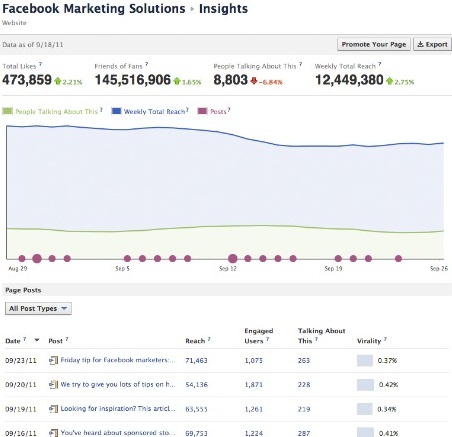Viewport: 452px width, 437px height.
Task: Click the help icon beside the Posts legend
Action: (229, 109)
